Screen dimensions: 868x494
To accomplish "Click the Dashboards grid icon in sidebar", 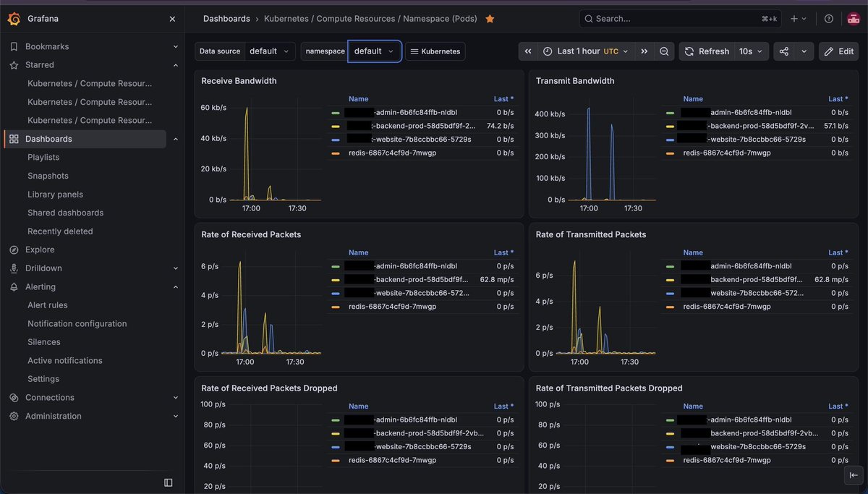I will 14,139.
